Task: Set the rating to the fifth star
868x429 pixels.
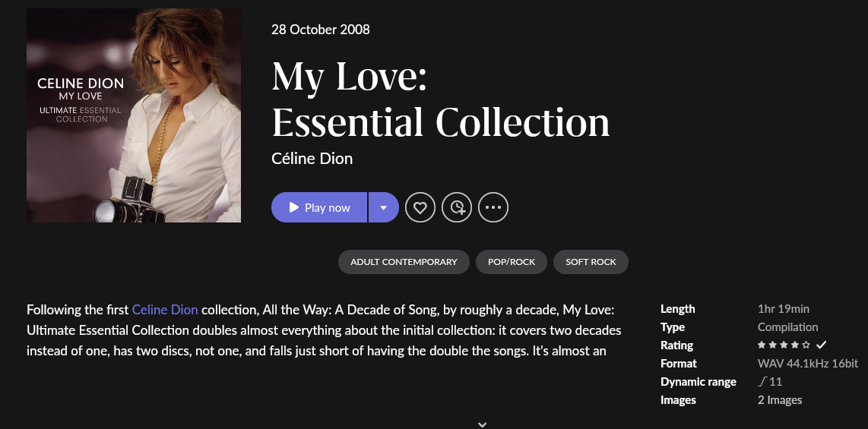Action: (806, 345)
